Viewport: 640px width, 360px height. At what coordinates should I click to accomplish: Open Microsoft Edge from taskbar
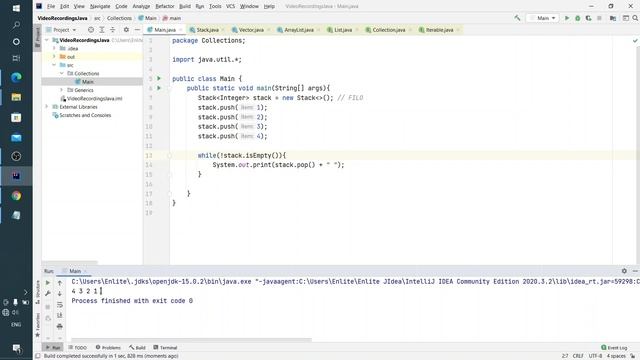tap(16, 77)
